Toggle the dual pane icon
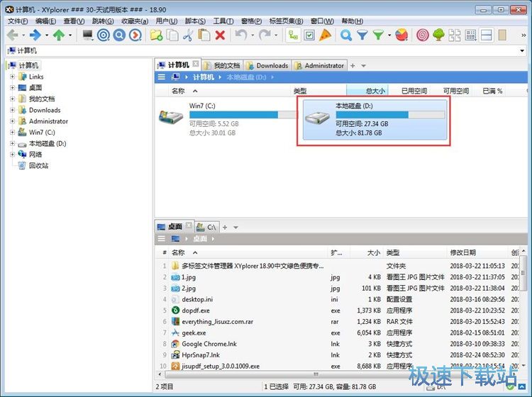 tap(487, 35)
